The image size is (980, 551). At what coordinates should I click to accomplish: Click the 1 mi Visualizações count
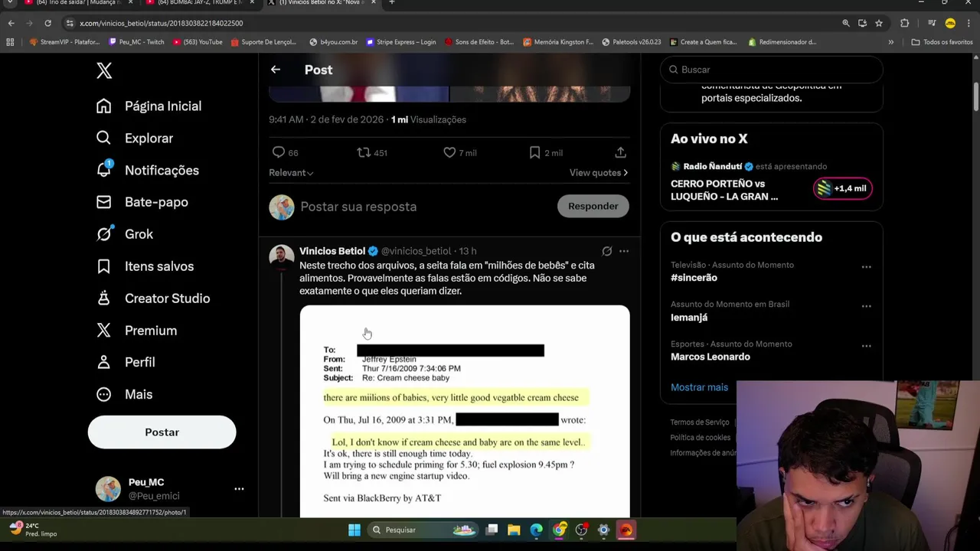click(x=428, y=119)
